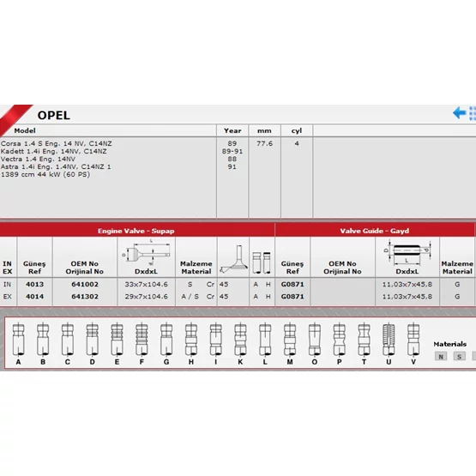Select valve stem type U icon
476x476 pixels.
click(x=389, y=340)
